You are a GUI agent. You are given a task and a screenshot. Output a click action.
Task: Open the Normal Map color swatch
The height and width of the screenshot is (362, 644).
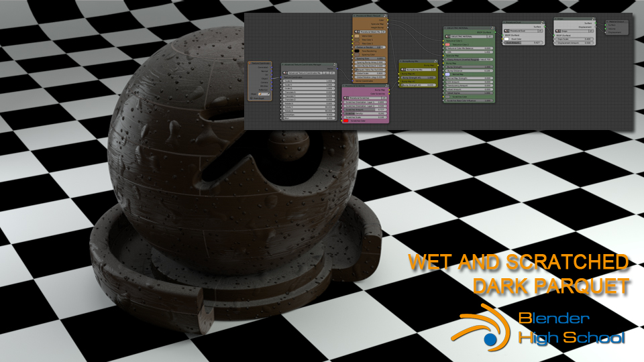coord(447,74)
